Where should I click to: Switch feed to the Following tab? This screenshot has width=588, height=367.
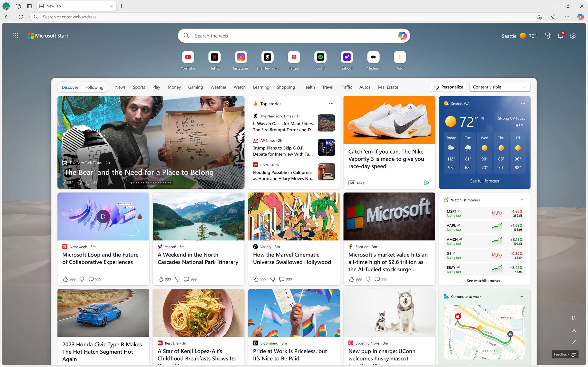coord(94,87)
